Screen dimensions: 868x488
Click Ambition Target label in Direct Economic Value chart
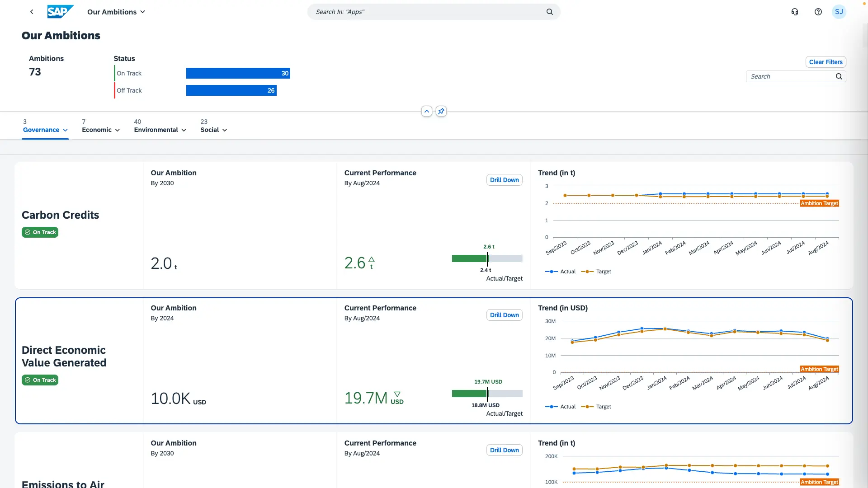coord(819,369)
